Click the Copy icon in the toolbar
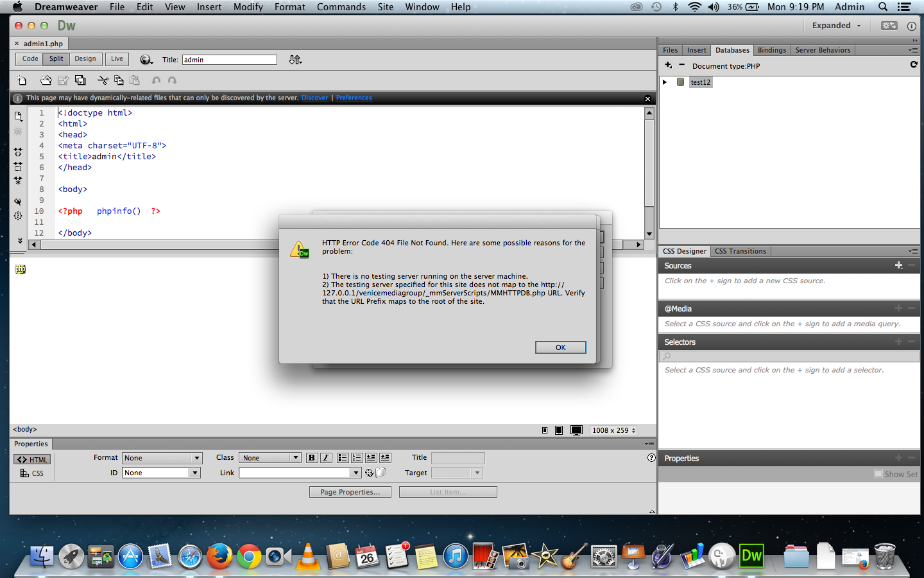The width and height of the screenshot is (924, 578). pos(119,80)
